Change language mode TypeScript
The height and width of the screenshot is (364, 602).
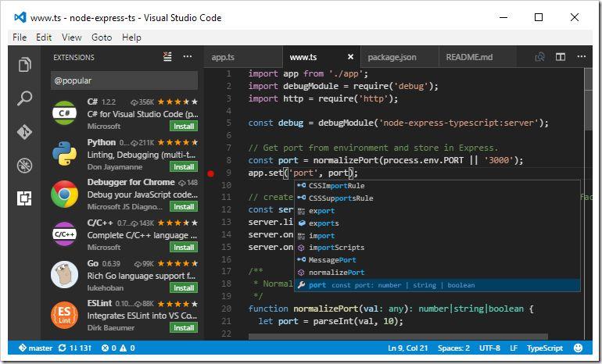coord(545,348)
